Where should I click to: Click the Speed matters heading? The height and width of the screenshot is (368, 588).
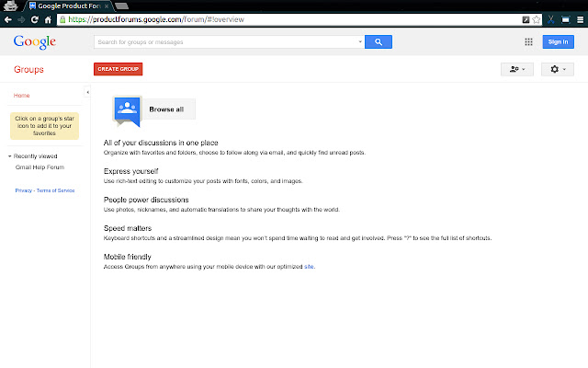pyautogui.click(x=128, y=228)
